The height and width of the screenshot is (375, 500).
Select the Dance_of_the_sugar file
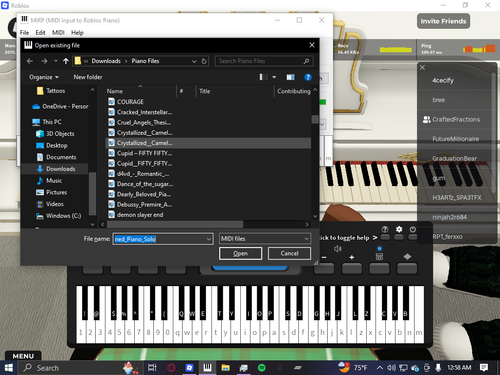[x=140, y=184]
